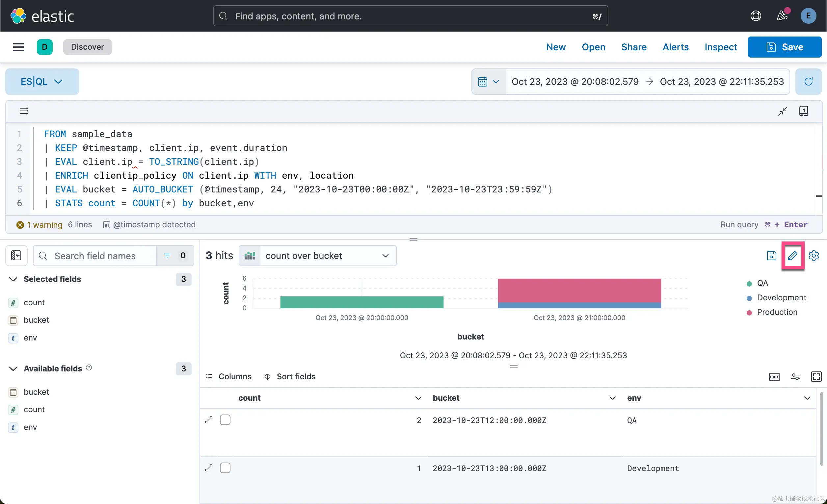Select the Development row checkbox
827x504 pixels.
(225, 468)
